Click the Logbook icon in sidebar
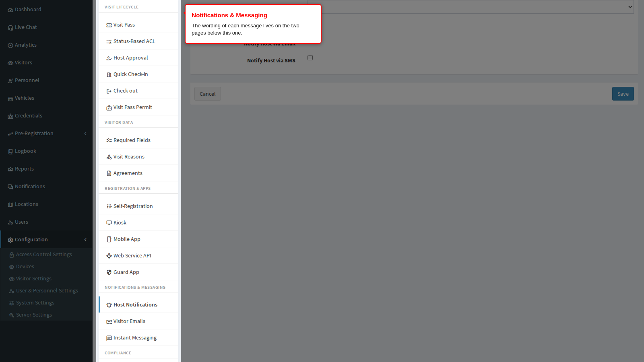Screen dimensions: 644x362 (x=10, y=152)
